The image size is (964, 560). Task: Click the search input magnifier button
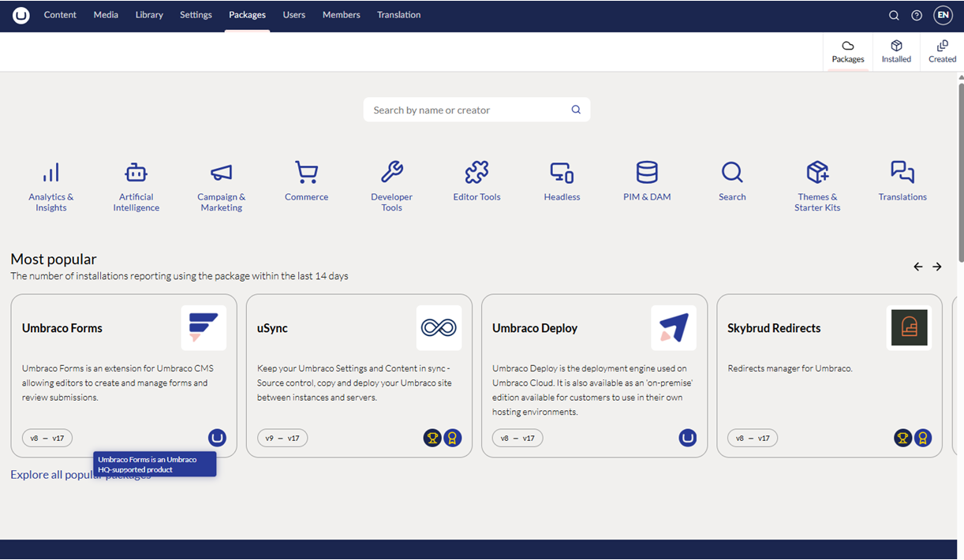tap(576, 110)
